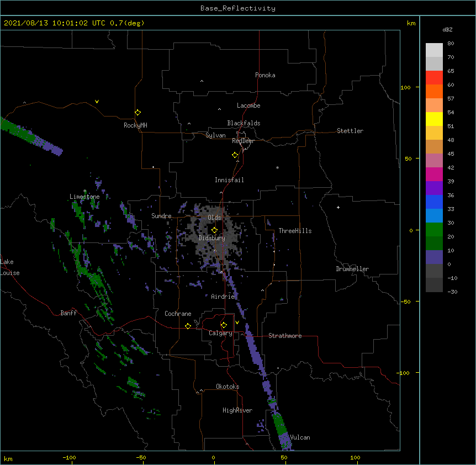Image resolution: width=476 pixels, height=465 pixels.
Task: Click the Lacombe city label
Action: click(x=248, y=105)
